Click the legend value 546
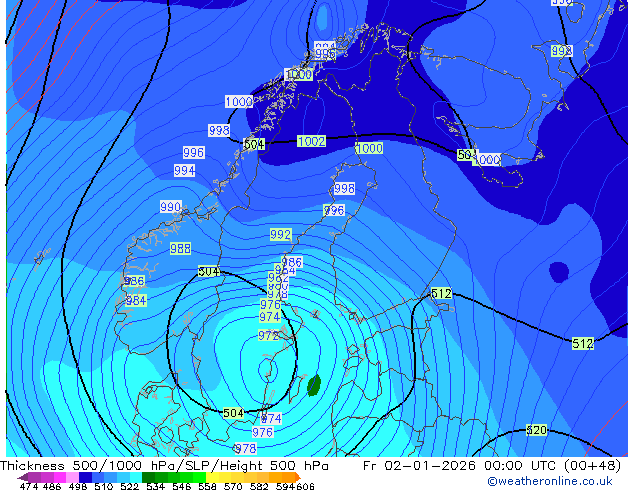 click(182, 486)
